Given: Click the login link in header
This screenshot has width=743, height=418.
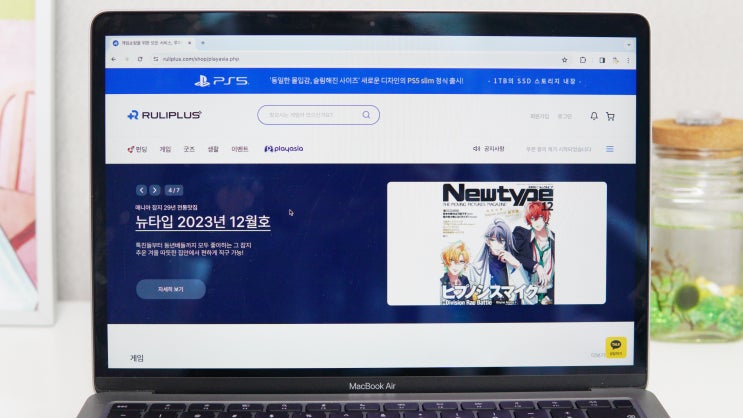Looking at the screenshot, I should click(564, 117).
